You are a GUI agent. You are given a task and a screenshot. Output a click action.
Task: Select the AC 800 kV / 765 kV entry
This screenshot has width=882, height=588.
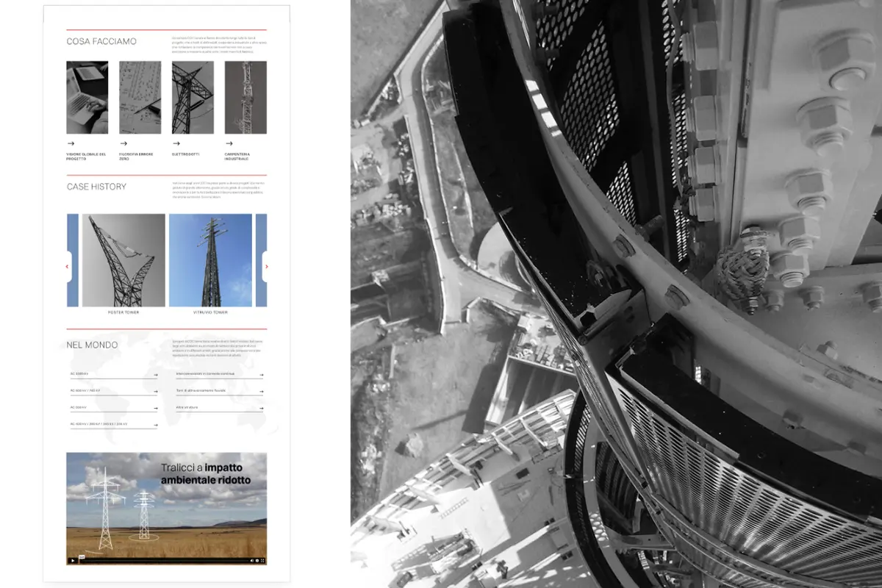(x=113, y=392)
